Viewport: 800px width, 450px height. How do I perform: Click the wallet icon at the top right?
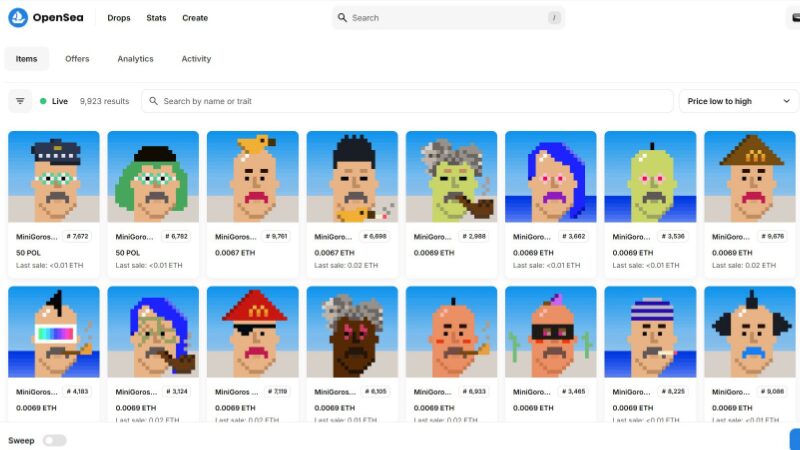click(x=794, y=18)
